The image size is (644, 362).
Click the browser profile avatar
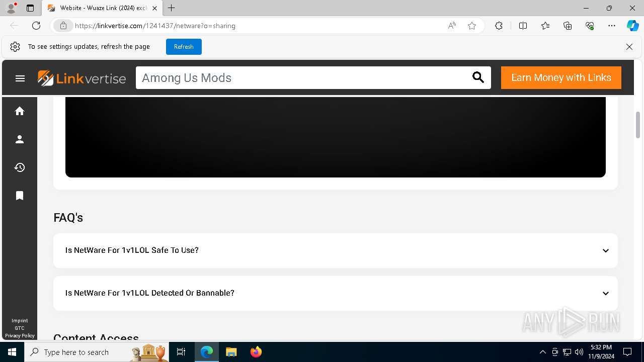[11, 8]
